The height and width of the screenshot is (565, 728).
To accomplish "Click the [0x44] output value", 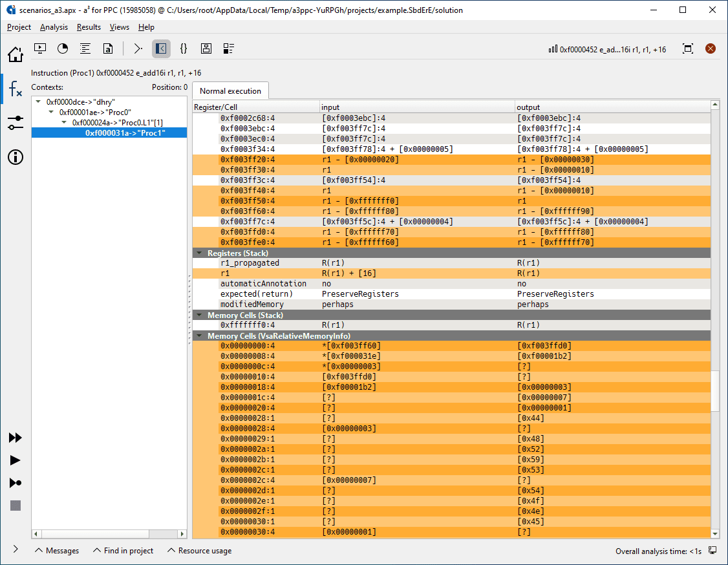I will pyautogui.click(x=531, y=418).
